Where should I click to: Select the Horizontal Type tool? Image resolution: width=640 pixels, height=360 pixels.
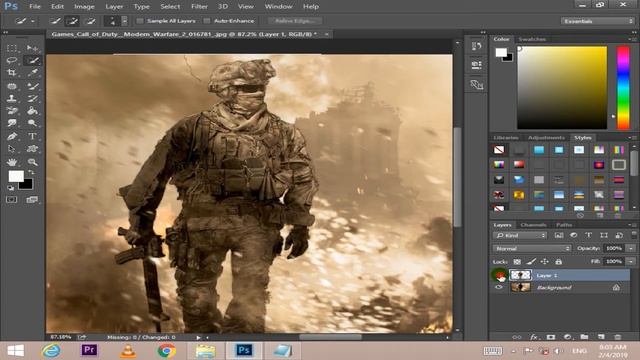pyautogui.click(x=32, y=136)
